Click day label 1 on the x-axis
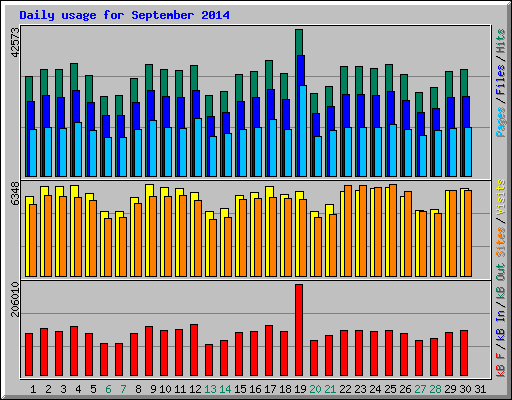512x400 pixels. click(x=33, y=389)
